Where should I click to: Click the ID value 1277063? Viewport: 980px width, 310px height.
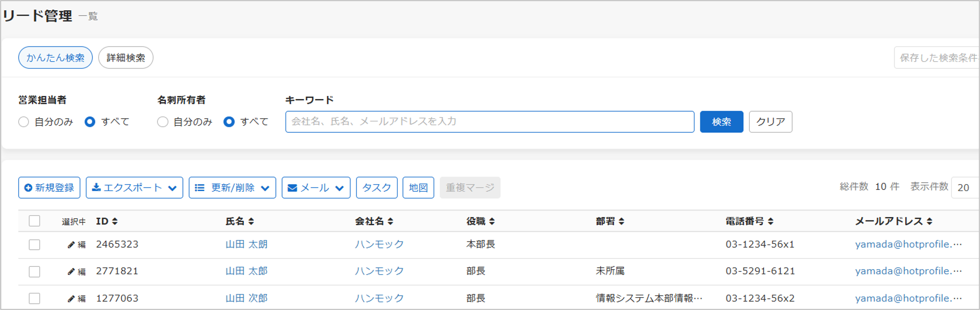(x=117, y=298)
